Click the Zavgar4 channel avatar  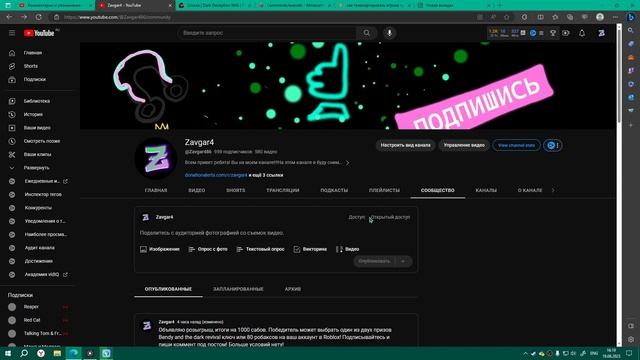tap(156, 158)
